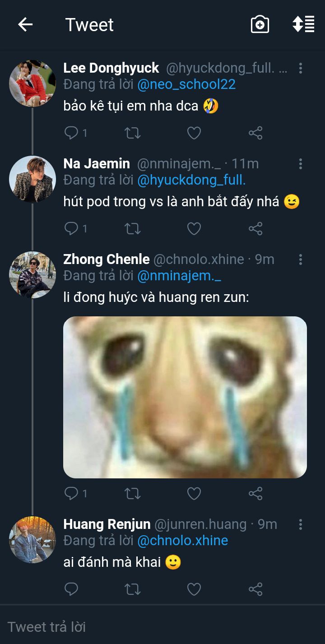
Task: Open more options on Na Jaemin's tweet
Action: pos(301,164)
